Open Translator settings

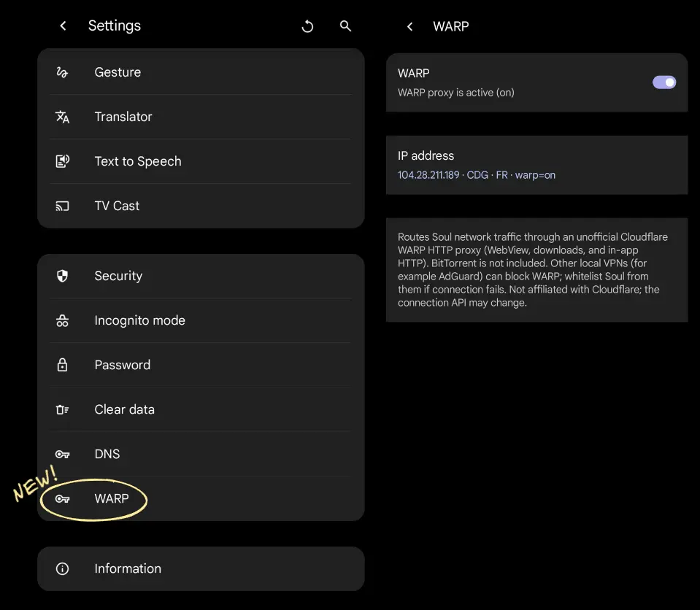coord(201,117)
